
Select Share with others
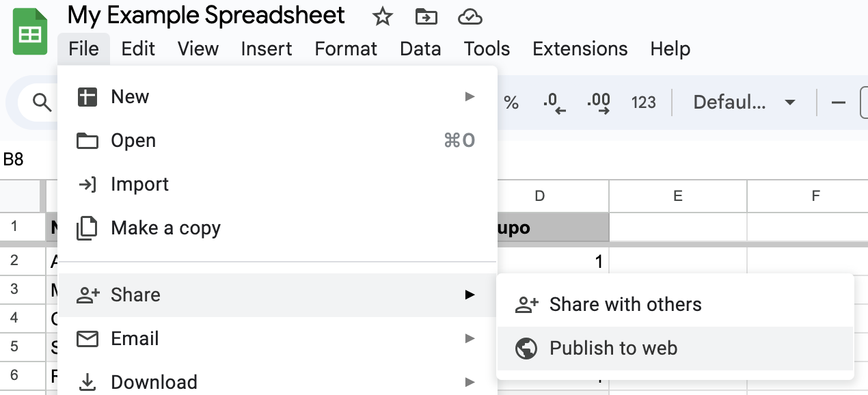tap(625, 305)
